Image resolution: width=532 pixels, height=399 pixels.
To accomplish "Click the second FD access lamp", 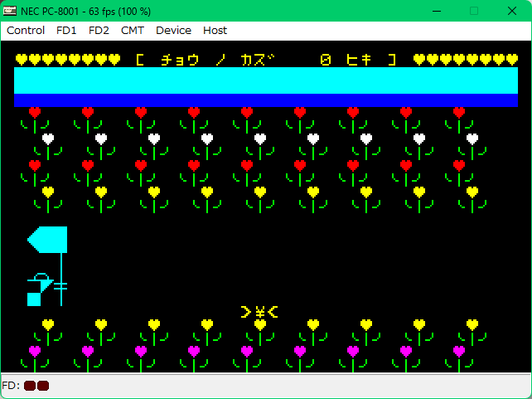I will tap(43, 386).
